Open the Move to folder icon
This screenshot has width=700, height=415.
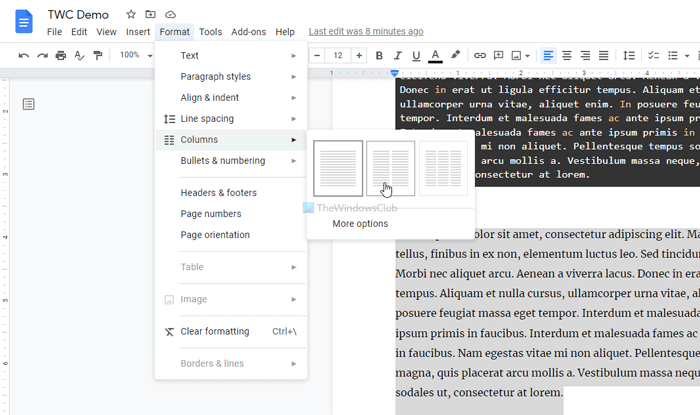click(150, 14)
